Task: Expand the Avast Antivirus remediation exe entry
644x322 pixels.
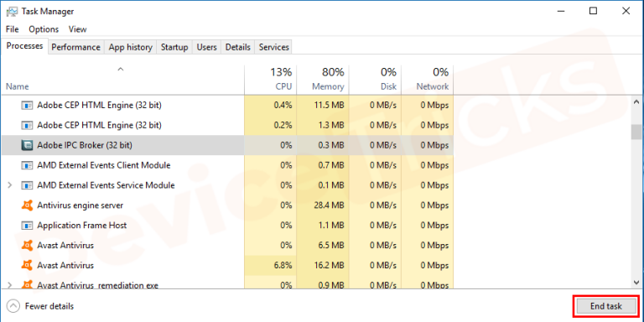Action: click(x=10, y=284)
